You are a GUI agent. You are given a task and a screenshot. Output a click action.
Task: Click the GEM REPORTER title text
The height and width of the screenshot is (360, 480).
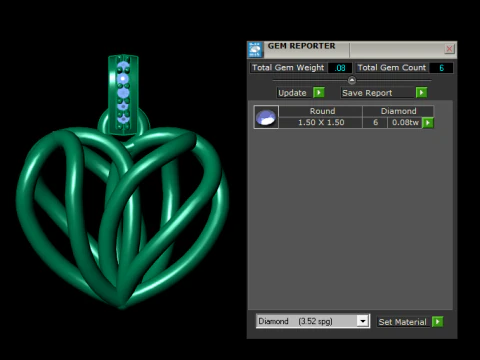(301, 46)
